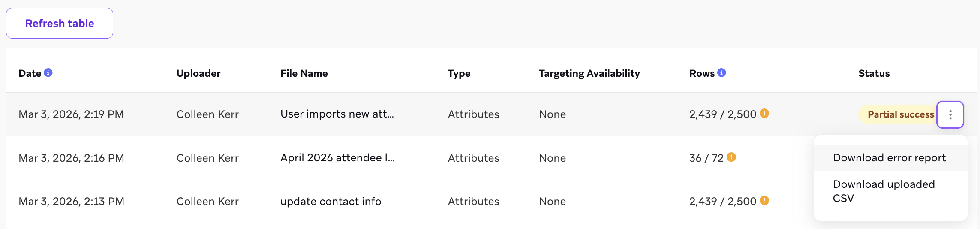Click the Date column header

tap(30, 73)
